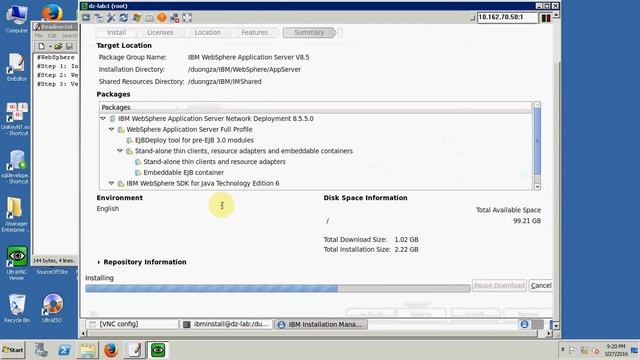The image size is (640, 360).
Task: Open the Computer desktop icon
Action: 16,18
